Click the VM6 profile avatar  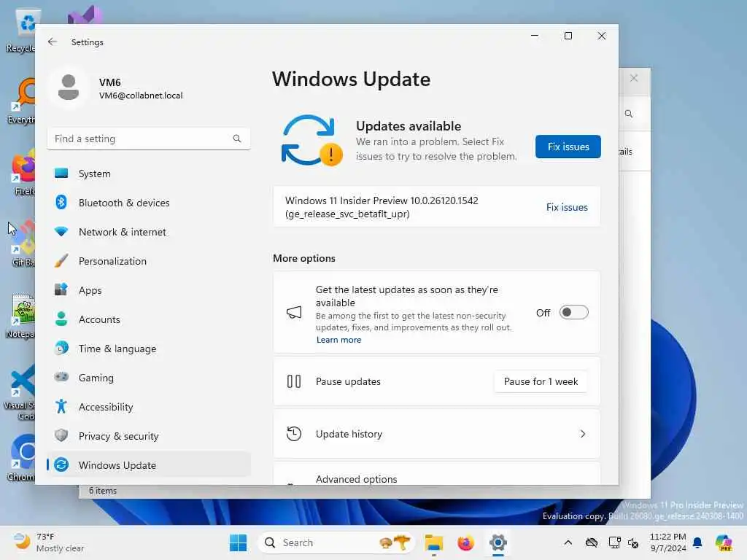click(68, 87)
